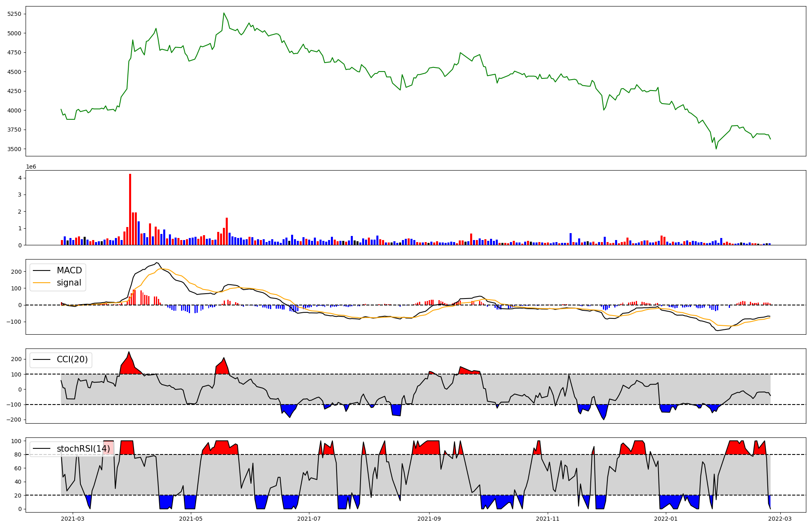Click the orange signal line swatch in legend

(41, 283)
